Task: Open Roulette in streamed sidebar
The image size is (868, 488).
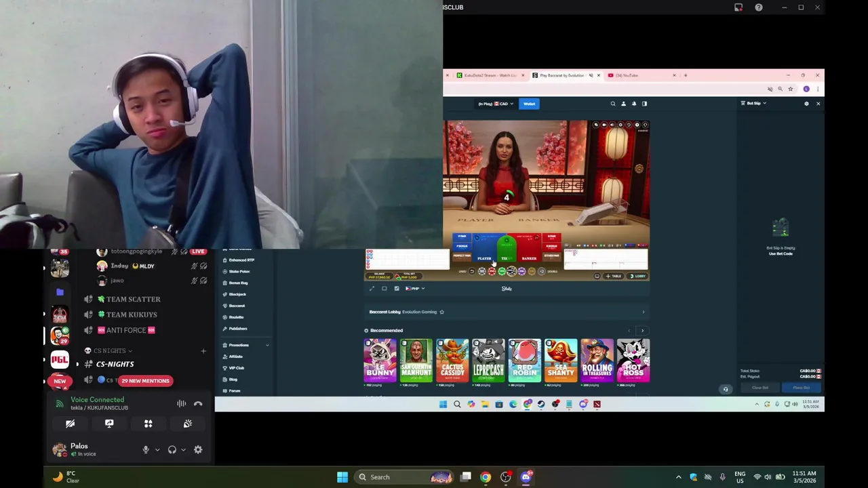Action: [x=236, y=317]
